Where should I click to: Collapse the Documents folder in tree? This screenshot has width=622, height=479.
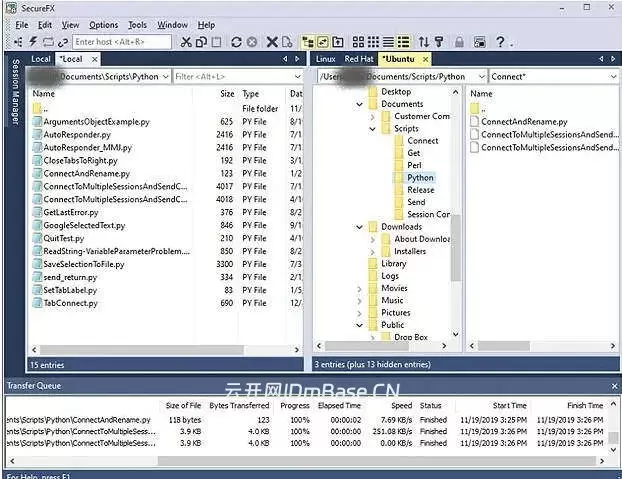(359, 104)
